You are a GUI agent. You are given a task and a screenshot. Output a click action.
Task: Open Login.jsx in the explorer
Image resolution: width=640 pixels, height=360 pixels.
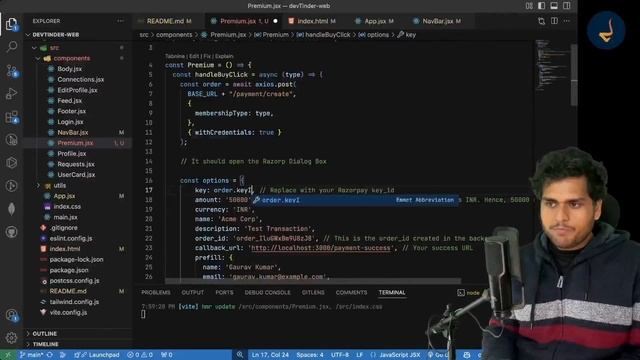(70, 122)
